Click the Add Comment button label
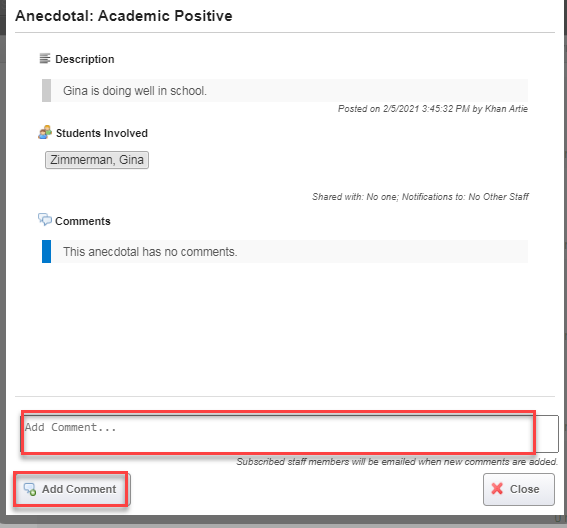 [79, 489]
